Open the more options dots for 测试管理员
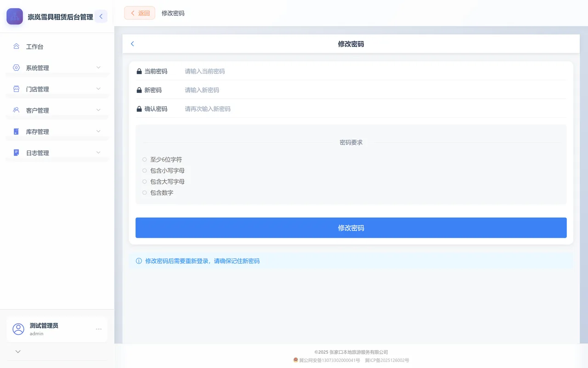This screenshot has height=368, width=588. (99, 329)
